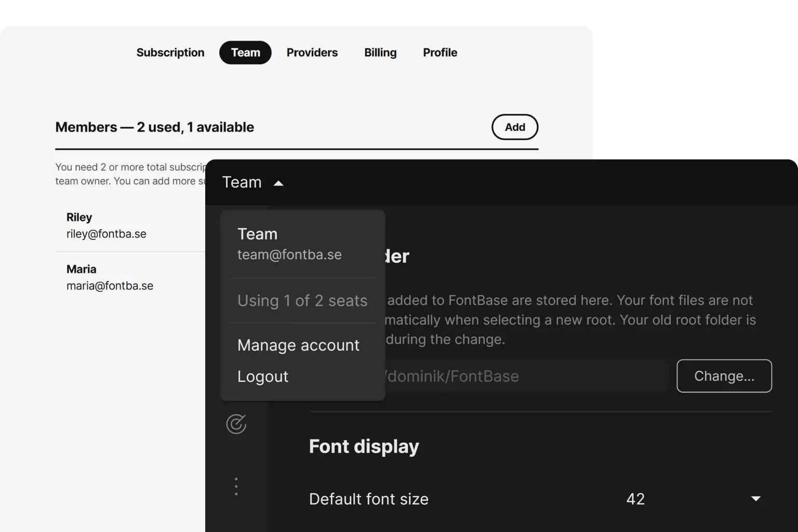Click 'Members — 2 used, 1 available' heading
798x532 pixels.
[155, 127]
